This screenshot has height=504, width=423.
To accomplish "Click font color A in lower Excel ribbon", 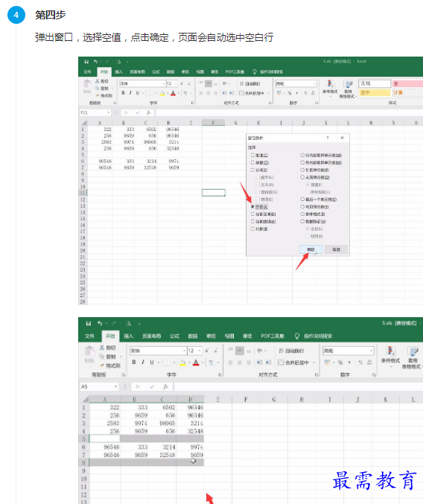I will click(196, 363).
